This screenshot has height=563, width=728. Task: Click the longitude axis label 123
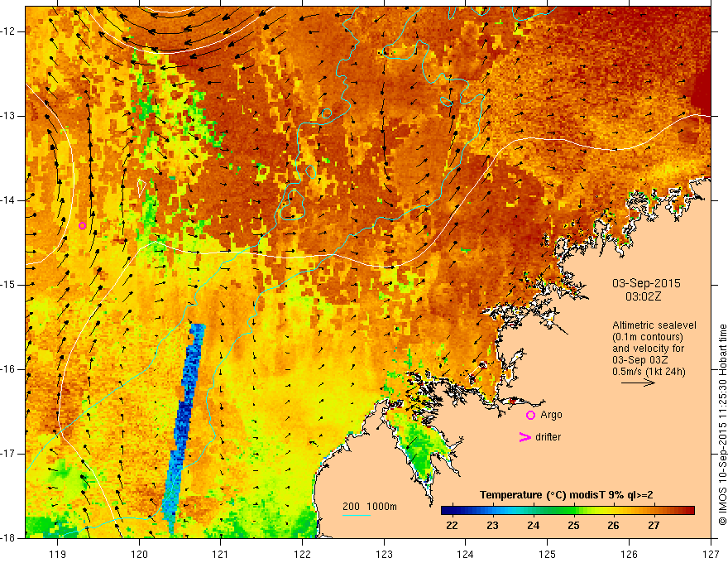tap(384, 554)
